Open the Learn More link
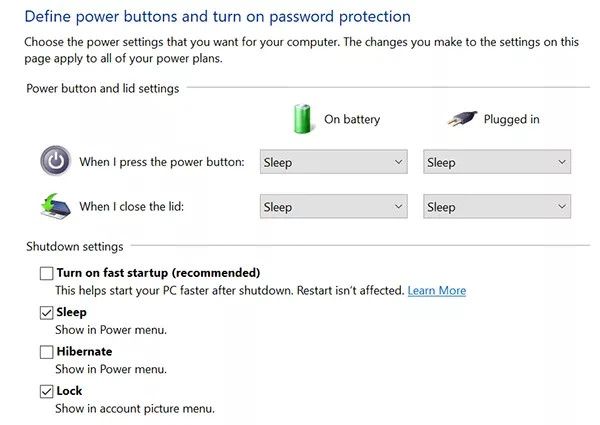This screenshot has width=600, height=425. pos(436,290)
